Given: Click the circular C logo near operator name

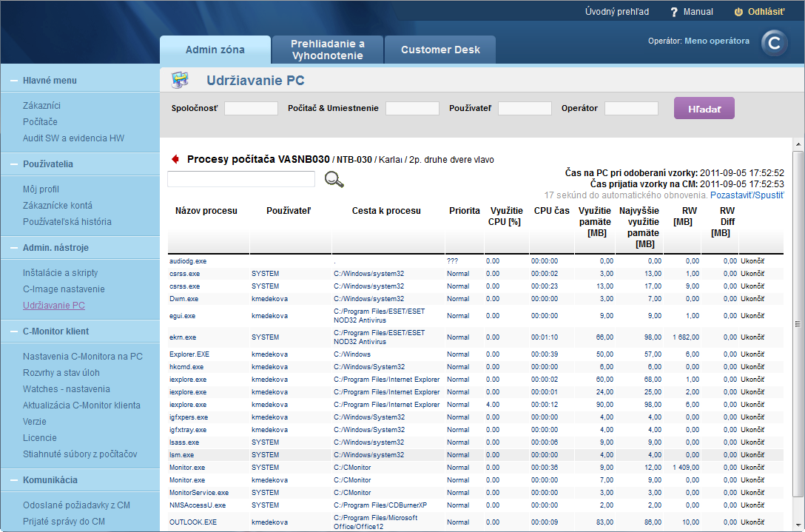Looking at the screenshot, I should 774,43.
